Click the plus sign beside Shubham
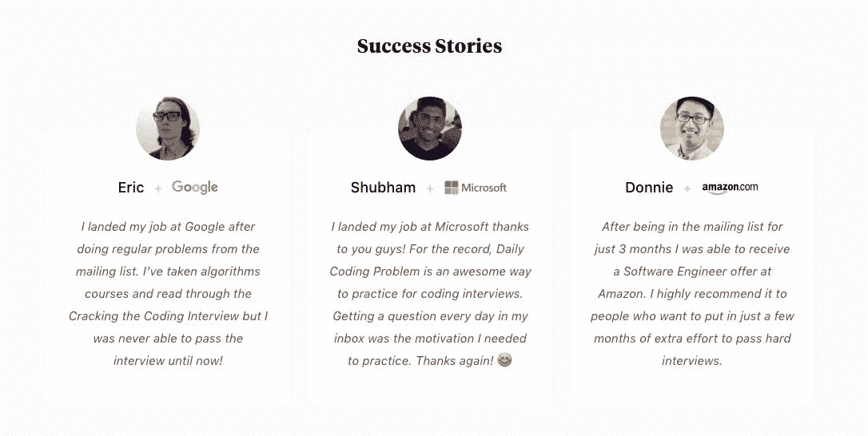Image resolution: width=868 pixels, height=436 pixels. [430, 188]
